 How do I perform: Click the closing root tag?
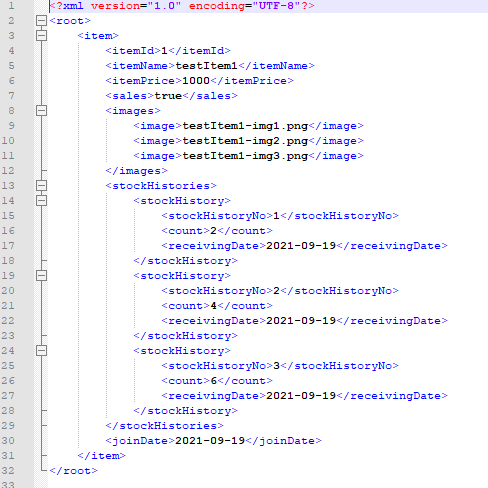[73, 471]
